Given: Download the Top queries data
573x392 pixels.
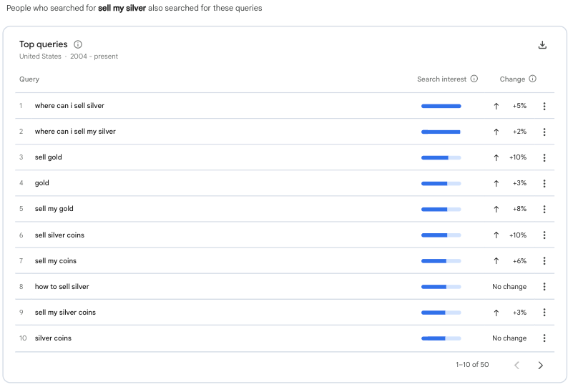Looking at the screenshot, I should click(542, 45).
